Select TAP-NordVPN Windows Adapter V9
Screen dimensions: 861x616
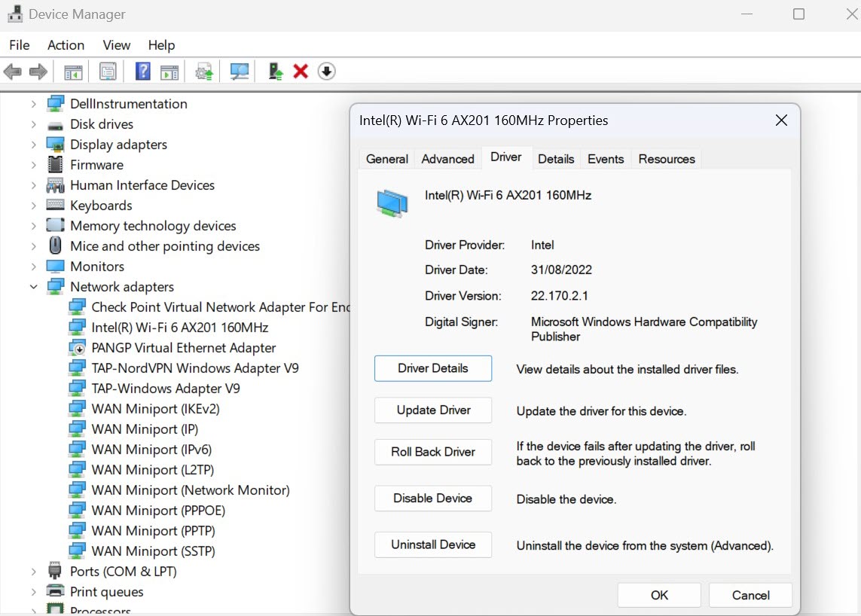click(195, 368)
